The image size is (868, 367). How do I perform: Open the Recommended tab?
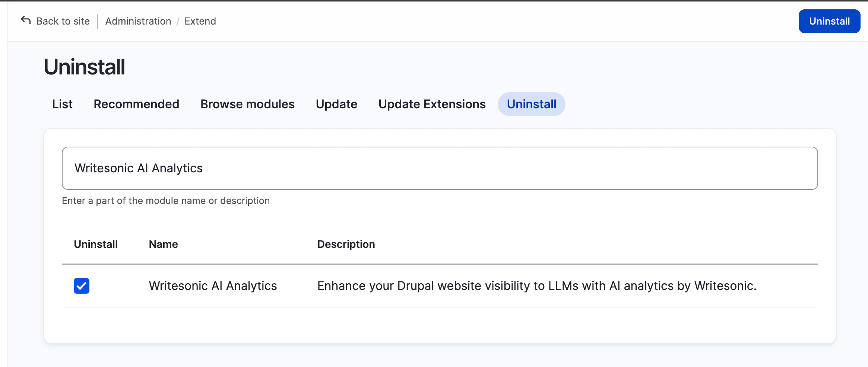pos(136,104)
